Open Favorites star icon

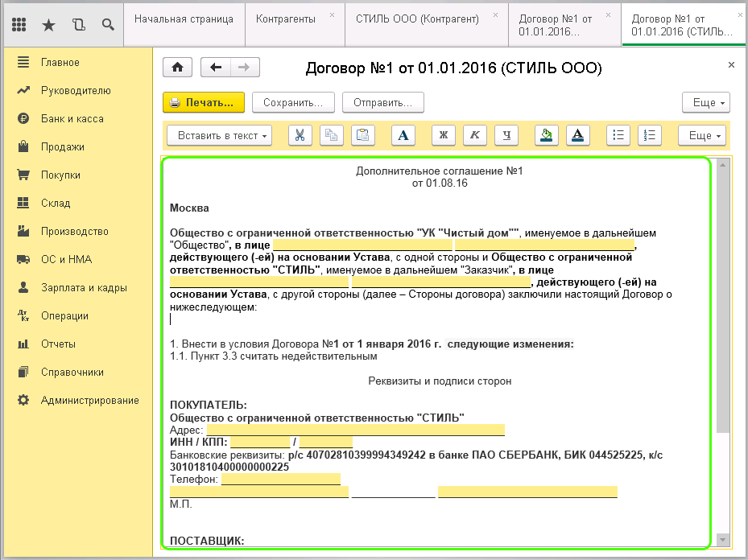coord(48,25)
